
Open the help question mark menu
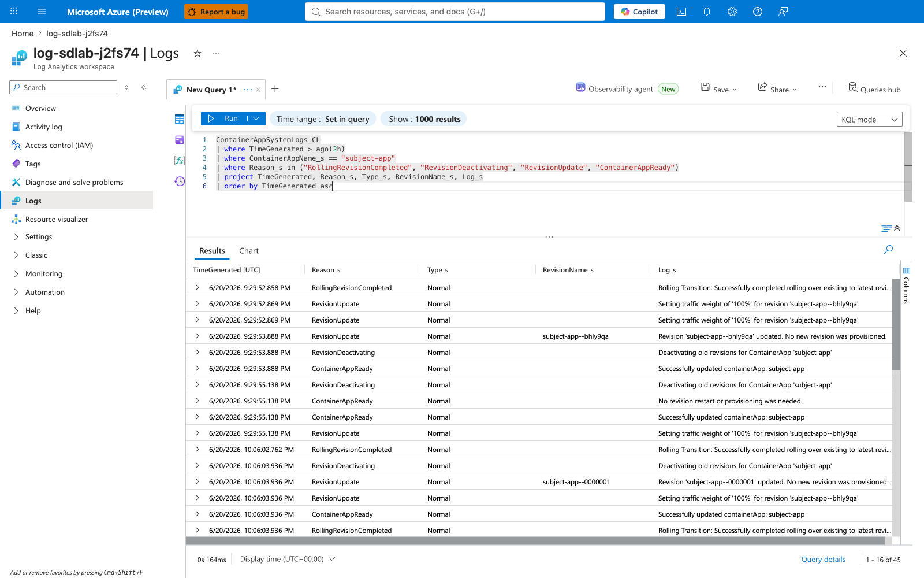pyautogui.click(x=758, y=12)
